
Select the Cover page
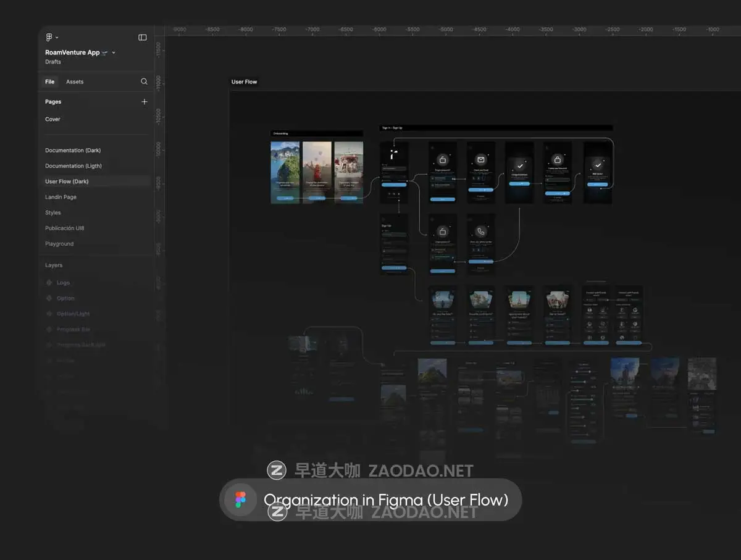pyautogui.click(x=52, y=119)
